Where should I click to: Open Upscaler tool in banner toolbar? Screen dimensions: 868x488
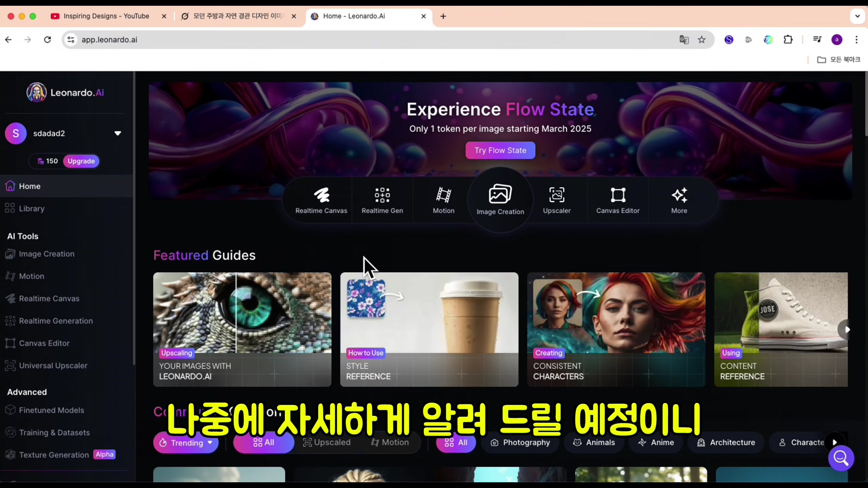557,200
